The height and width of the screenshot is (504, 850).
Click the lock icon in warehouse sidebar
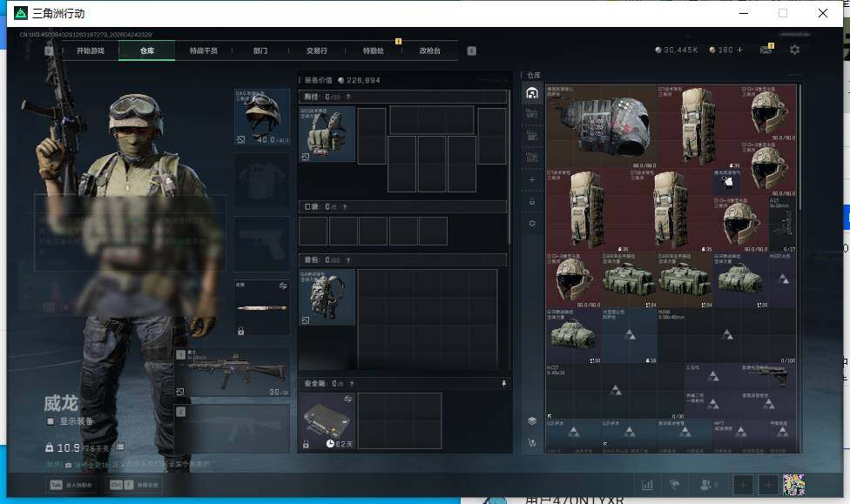[x=532, y=201]
